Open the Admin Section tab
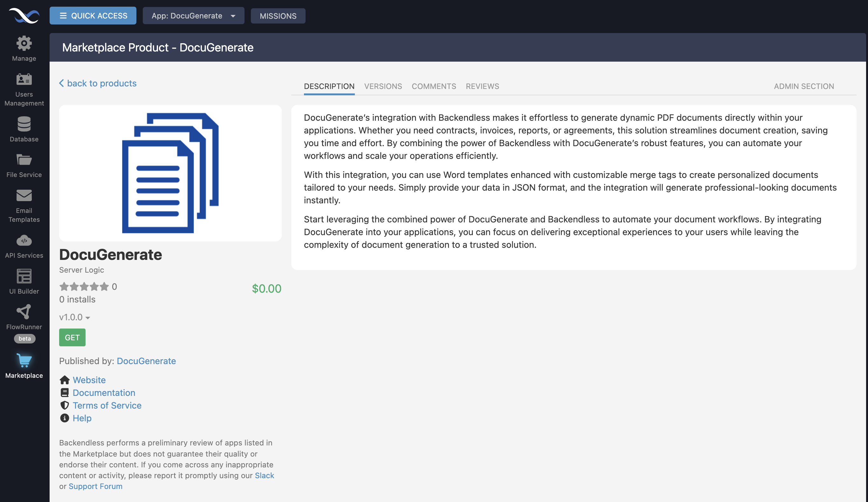 (x=803, y=86)
